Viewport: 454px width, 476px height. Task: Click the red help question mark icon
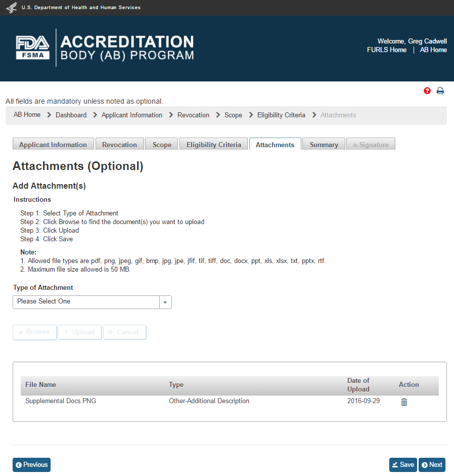(427, 91)
